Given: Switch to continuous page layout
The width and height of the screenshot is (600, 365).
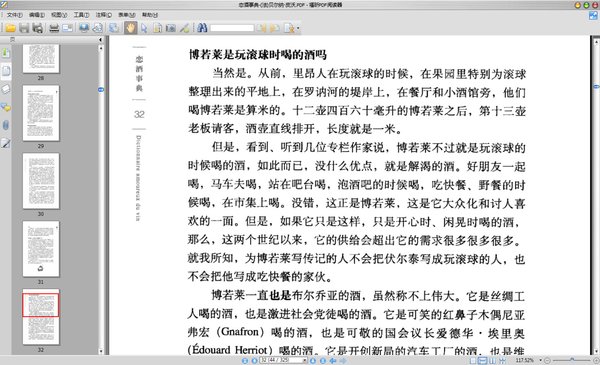Looking at the screenshot, I should pyautogui.click(x=483, y=360).
